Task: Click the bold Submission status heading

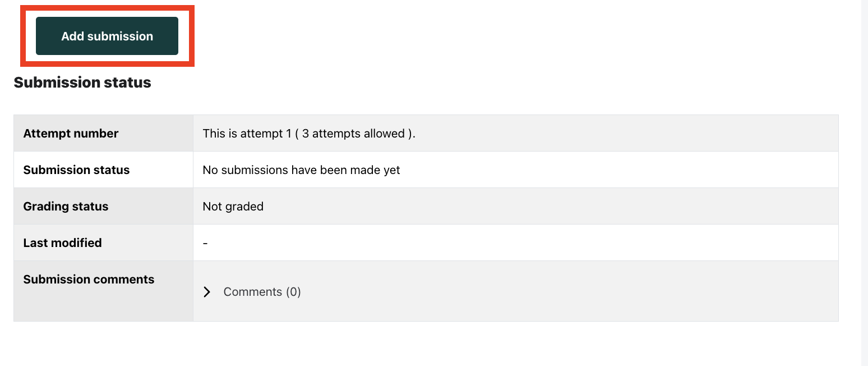Action: pyautogui.click(x=82, y=83)
